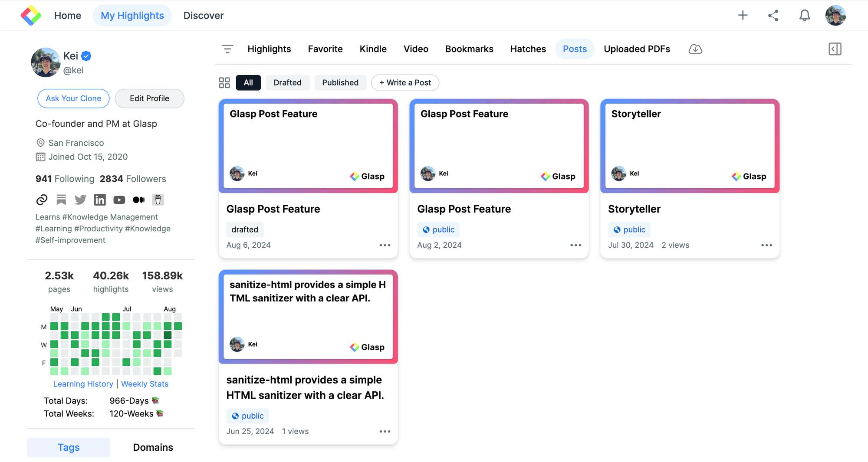868x462 pixels.
Task: Open the account avatar in the header
Action: (x=835, y=15)
